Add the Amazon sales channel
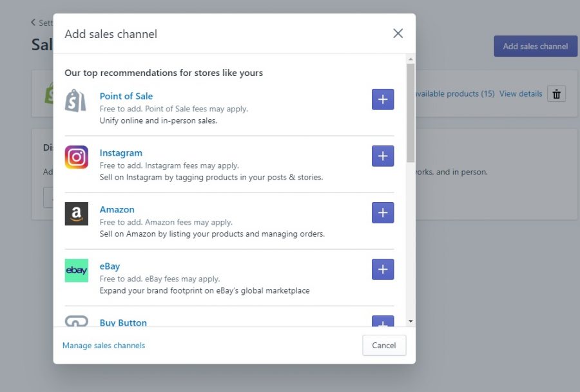580x392 pixels. coord(383,212)
